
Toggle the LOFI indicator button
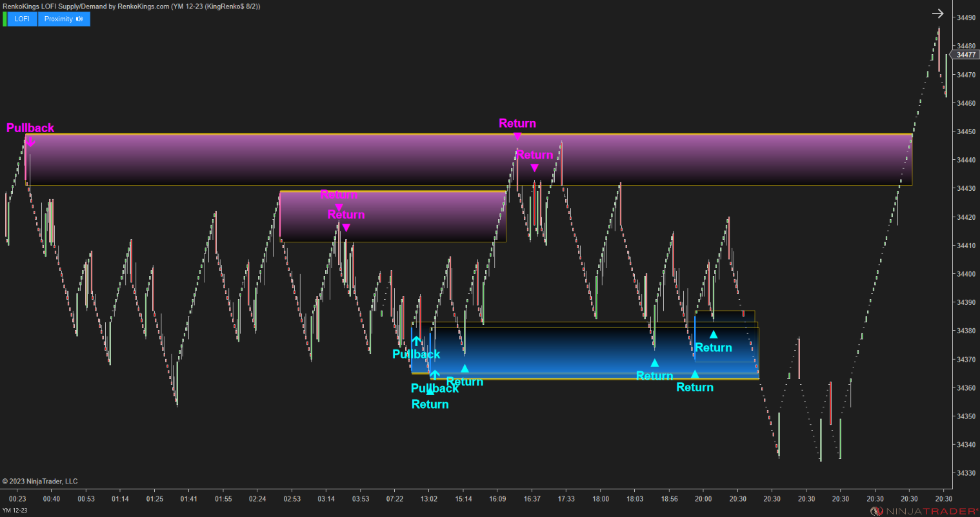coord(21,19)
